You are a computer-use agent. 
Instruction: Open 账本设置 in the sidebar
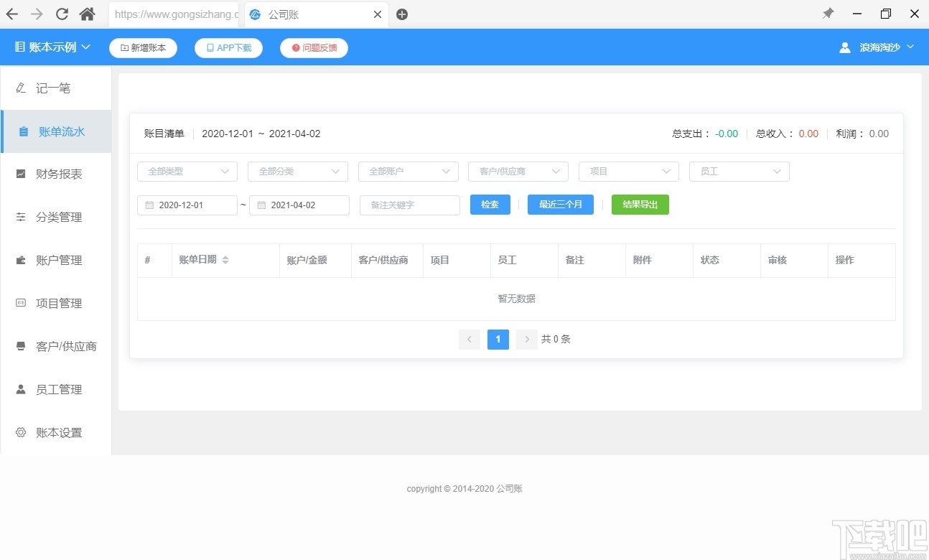coord(56,433)
